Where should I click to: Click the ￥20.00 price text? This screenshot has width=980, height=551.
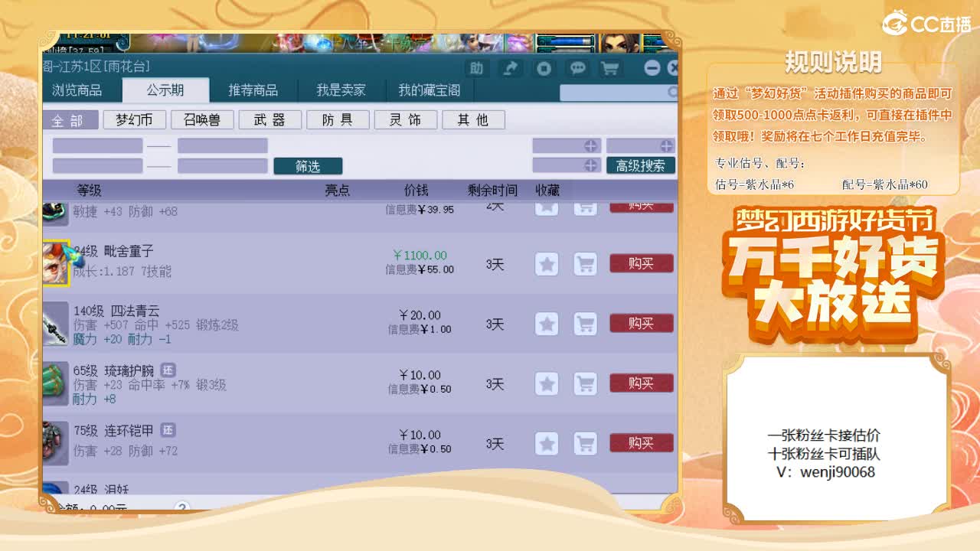(420, 315)
